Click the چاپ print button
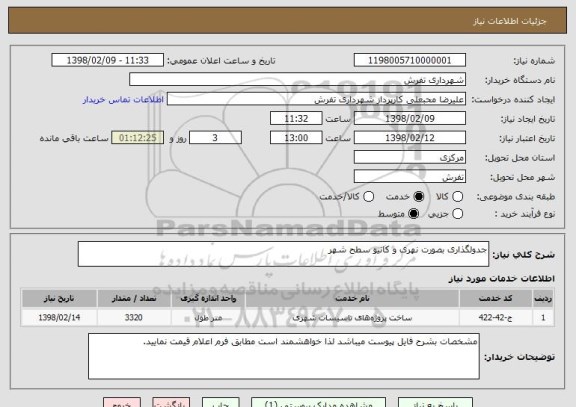The image size is (576, 407). coord(220,403)
